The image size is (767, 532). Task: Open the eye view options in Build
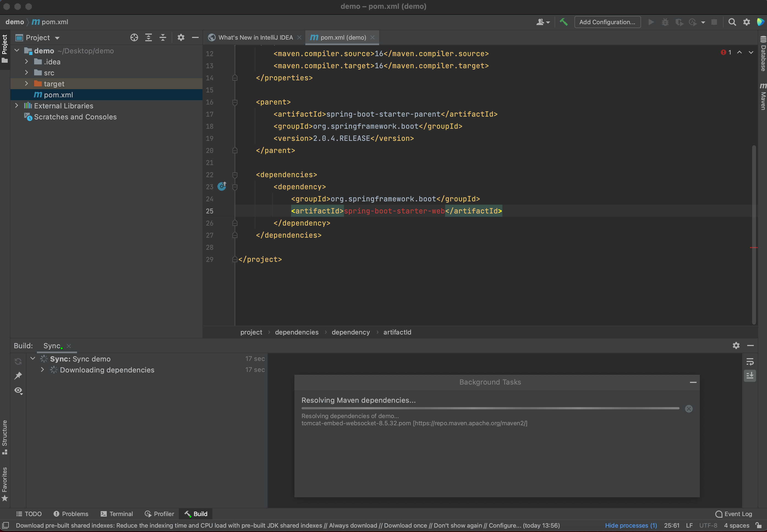18,390
